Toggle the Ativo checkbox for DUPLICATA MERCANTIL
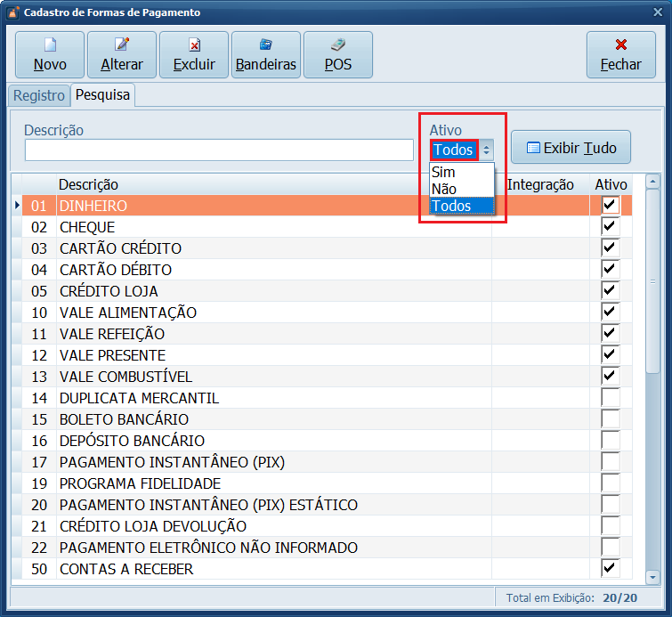 coord(610,398)
